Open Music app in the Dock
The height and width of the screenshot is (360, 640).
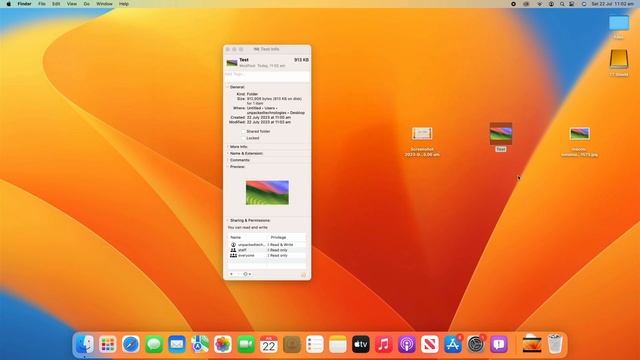click(384, 344)
